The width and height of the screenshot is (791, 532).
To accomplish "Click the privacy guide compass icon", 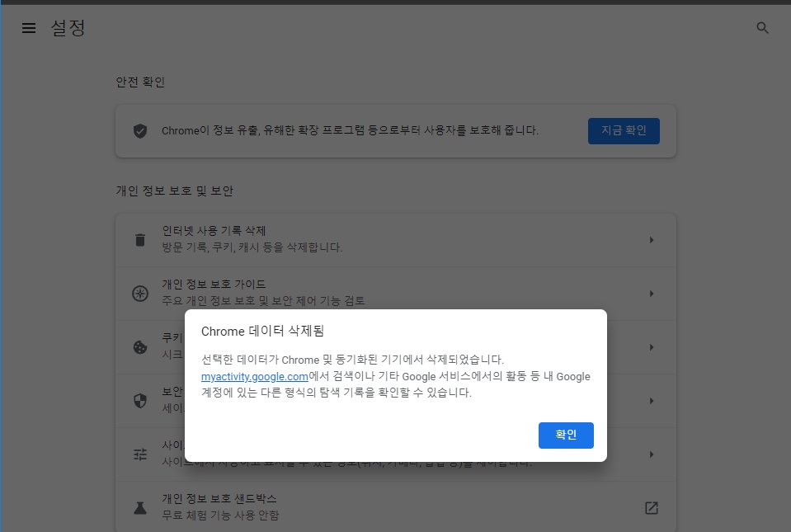I will 140,294.
